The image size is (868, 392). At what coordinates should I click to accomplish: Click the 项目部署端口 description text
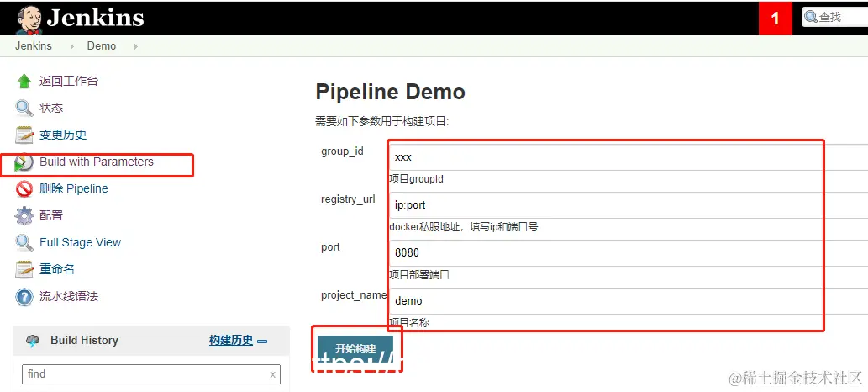419,274
